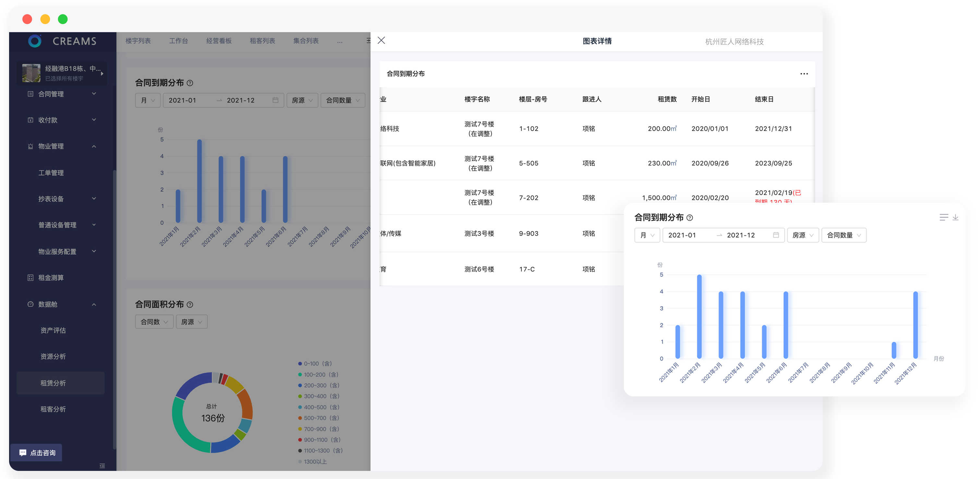
Task: Click 2021-01 start date in background chart
Action: click(x=182, y=101)
